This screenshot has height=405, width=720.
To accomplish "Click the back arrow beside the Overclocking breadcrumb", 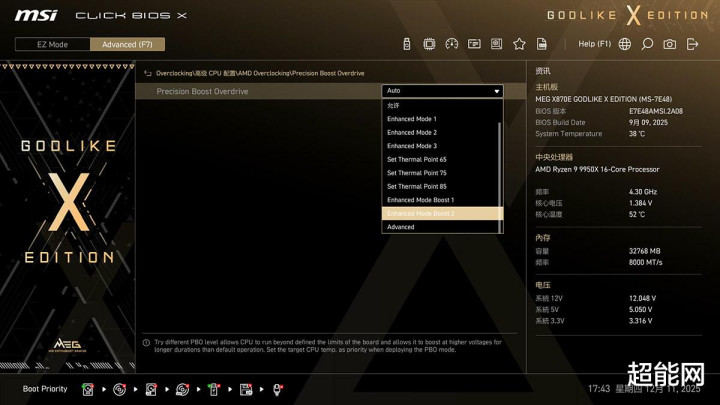I will point(149,73).
